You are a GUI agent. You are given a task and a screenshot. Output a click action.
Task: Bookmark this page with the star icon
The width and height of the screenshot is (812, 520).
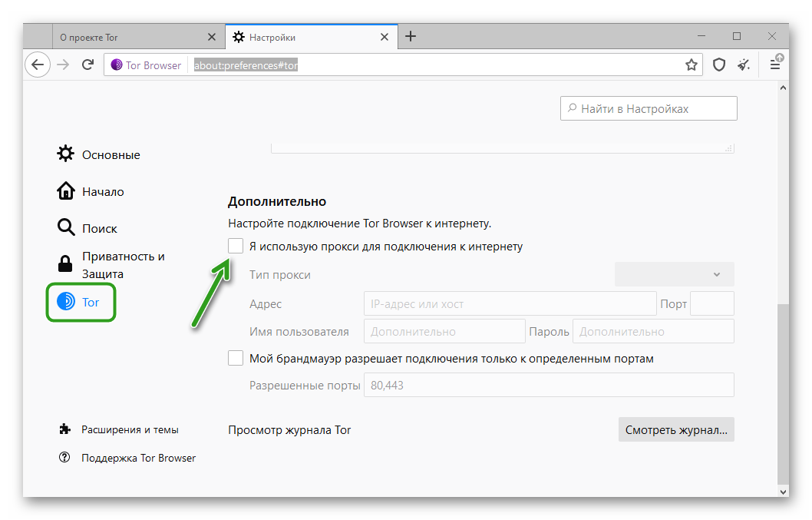(x=692, y=65)
